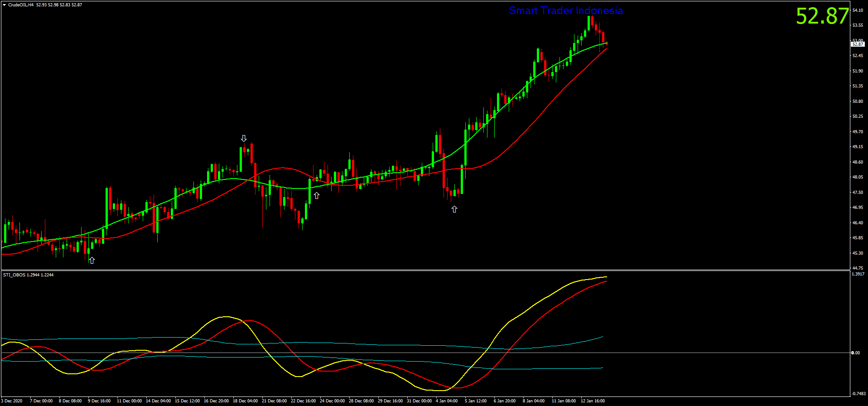Click the large green 52.87 price display
The image size is (868, 406).
pos(822,16)
